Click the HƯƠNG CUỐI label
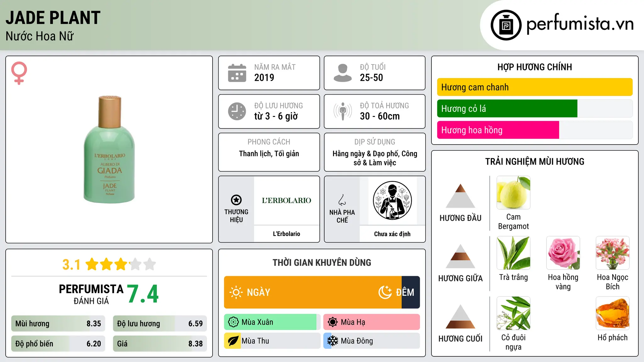Viewport: 644px width, 362px height. pos(460,339)
